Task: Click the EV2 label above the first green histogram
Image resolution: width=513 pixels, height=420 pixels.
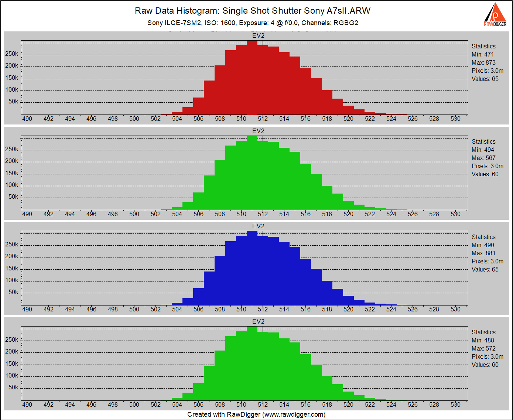Action: coord(258,131)
